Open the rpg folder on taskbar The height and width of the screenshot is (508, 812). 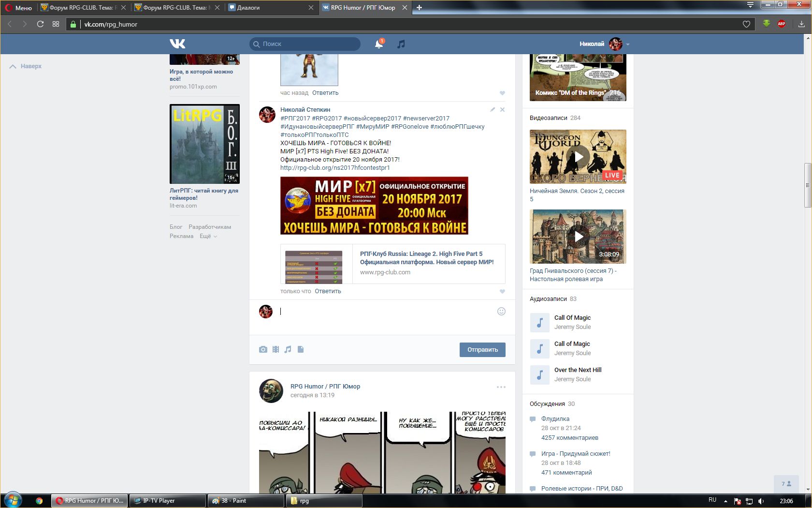click(x=324, y=501)
